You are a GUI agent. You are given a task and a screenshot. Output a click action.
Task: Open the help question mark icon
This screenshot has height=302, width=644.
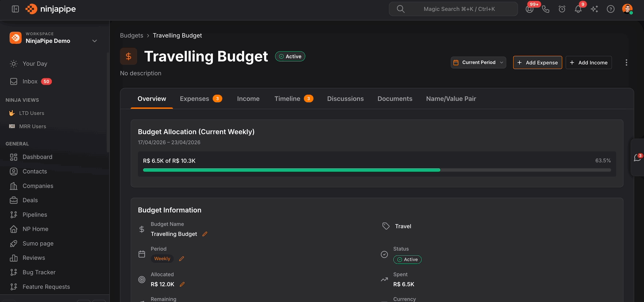click(x=611, y=9)
